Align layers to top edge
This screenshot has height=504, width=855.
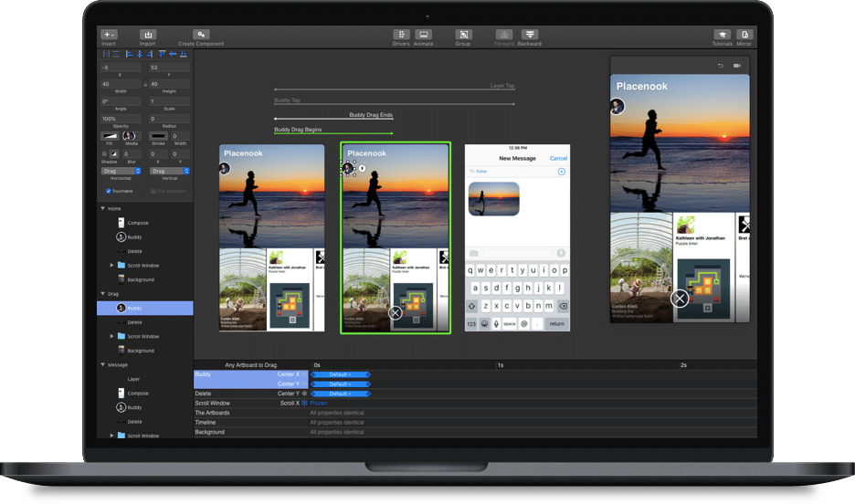[x=162, y=54]
